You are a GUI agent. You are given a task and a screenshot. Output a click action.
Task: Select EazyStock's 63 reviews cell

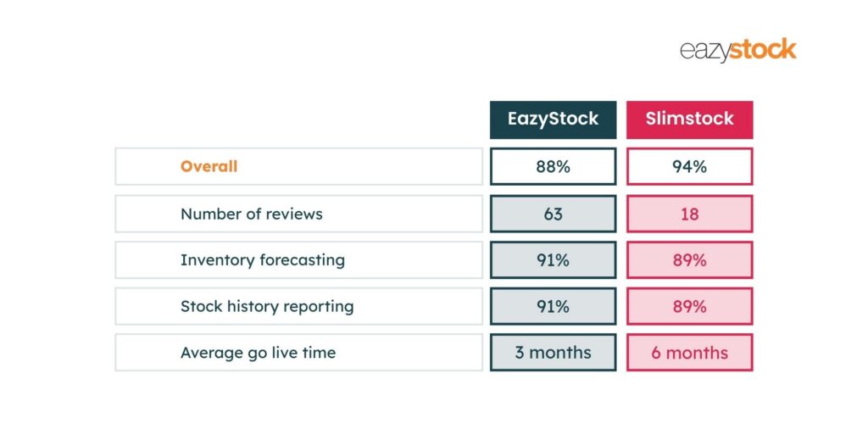pyautogui.click(x=553, y=214)
